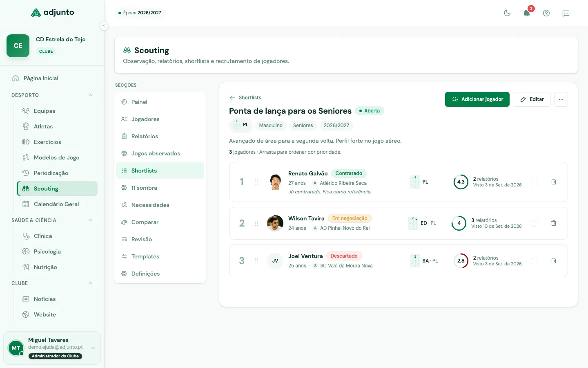Go to Jogadores section
Image resolution: width=588 pixels, height=368 pixels.
[x=160, y=119]
